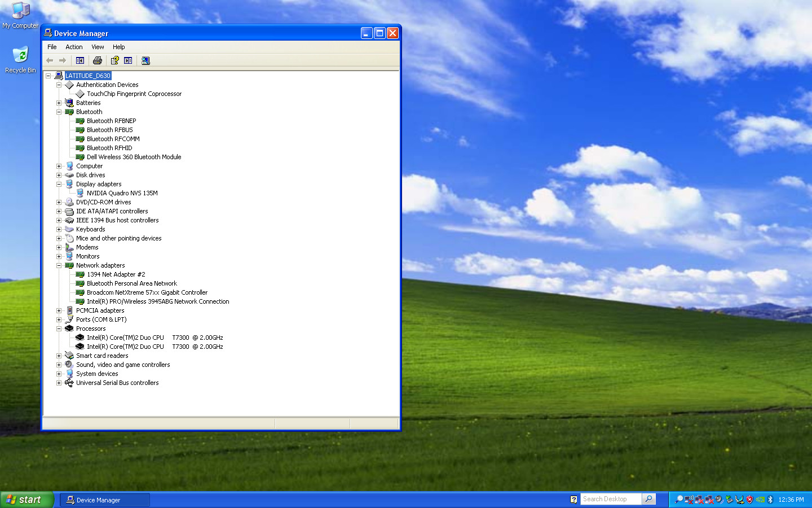The height and width of the screenshot is (508, 812).
Task: Click the red security shield tray icon
Action: click(749, 500)
